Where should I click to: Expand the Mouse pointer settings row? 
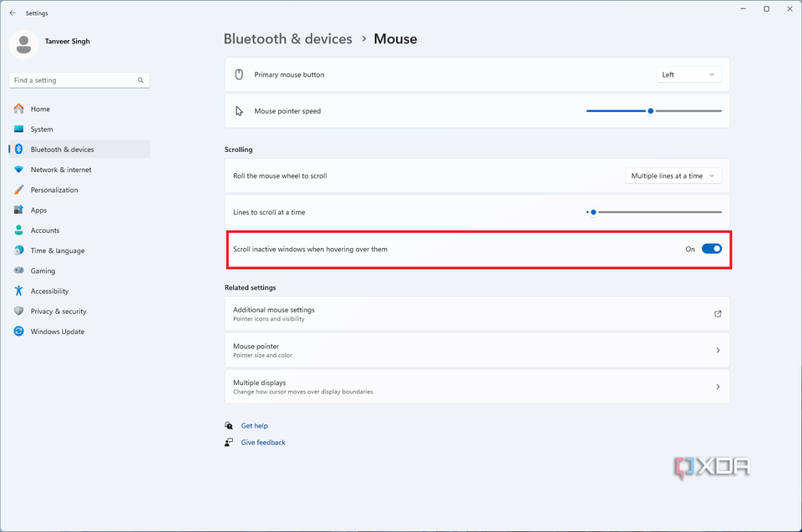coord(476,350)
